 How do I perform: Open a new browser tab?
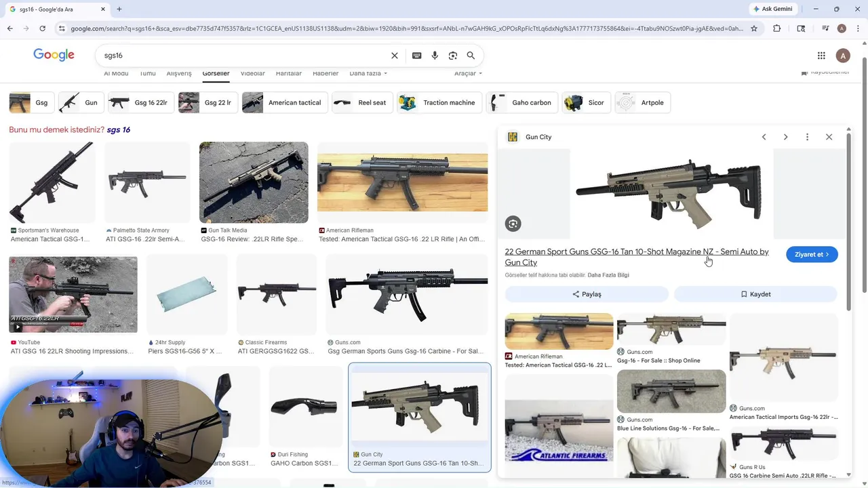(x=119, y=9)
